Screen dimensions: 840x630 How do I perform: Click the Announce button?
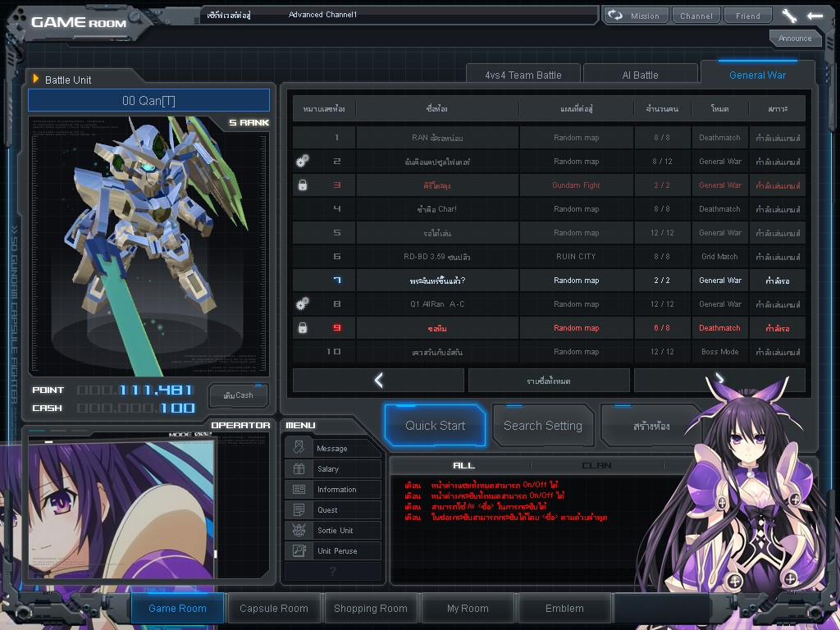(795, 38)
